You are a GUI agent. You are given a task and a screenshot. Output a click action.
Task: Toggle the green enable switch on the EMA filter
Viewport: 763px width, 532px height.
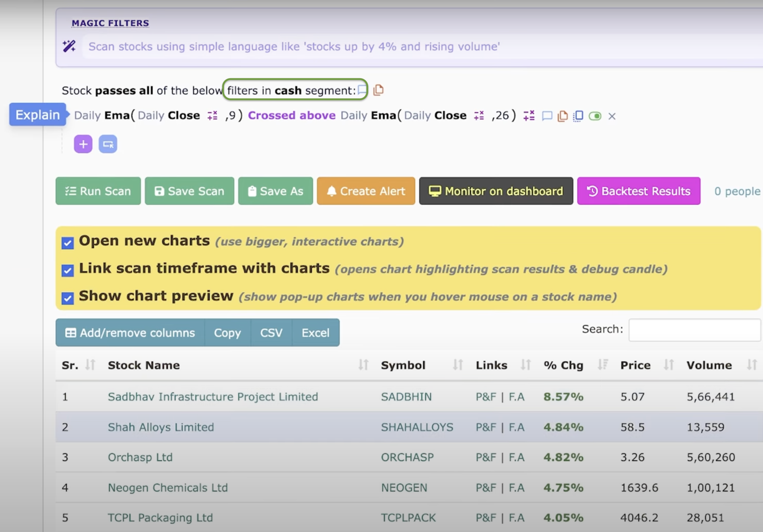[595, 116]
